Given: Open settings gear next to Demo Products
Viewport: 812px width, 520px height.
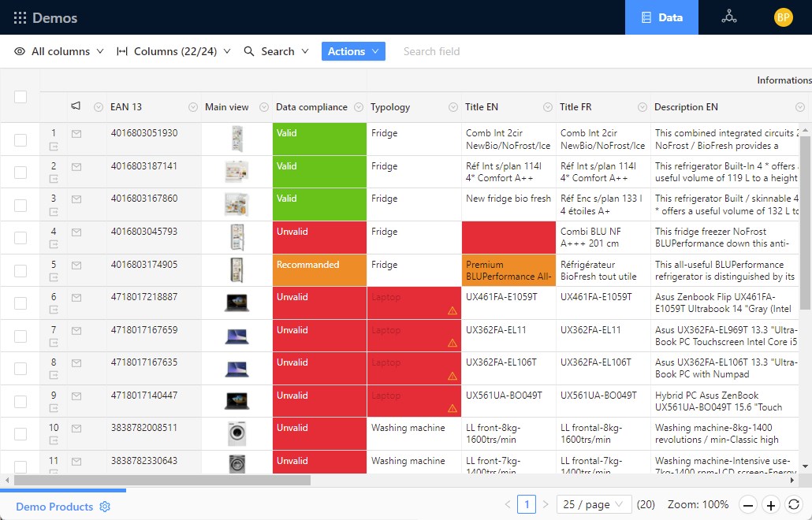Looking at the screenshot, I should 105,507.
